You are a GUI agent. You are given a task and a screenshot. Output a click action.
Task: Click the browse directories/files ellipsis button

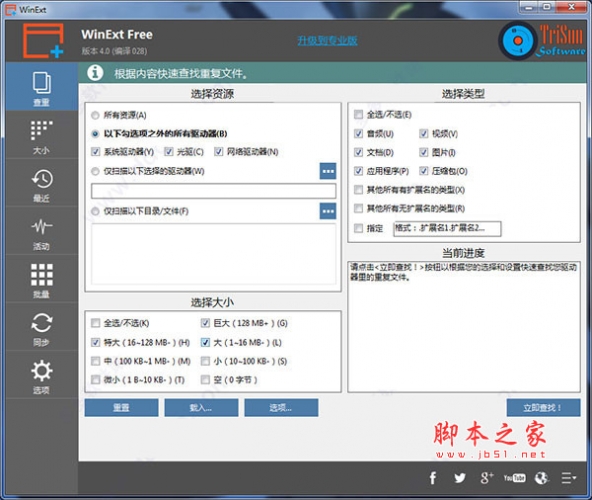point(328,211)
